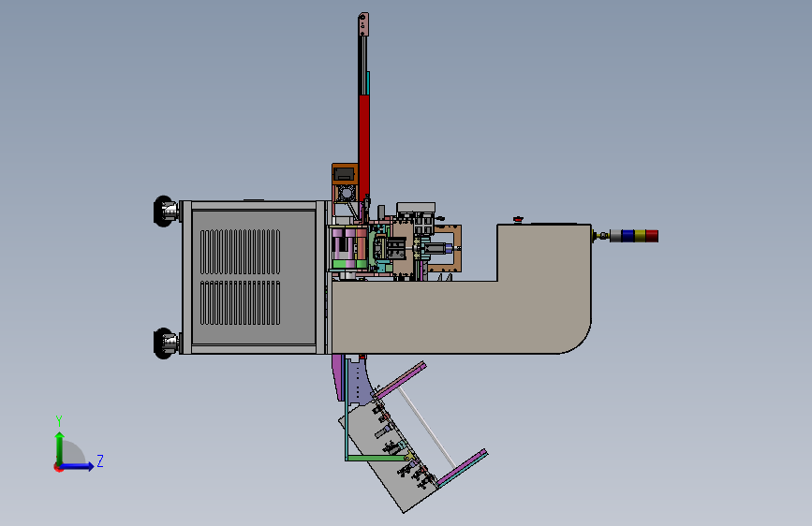Click the Y axis label on the triad
The height and width of the screenshot is (526, 812).
[59, 421]
